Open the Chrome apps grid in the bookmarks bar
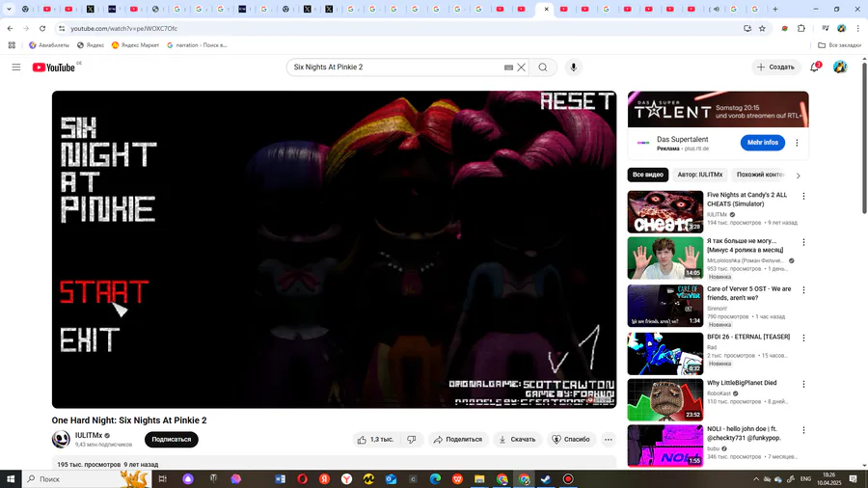Screen dimensions: 868x488 point(12,45)
